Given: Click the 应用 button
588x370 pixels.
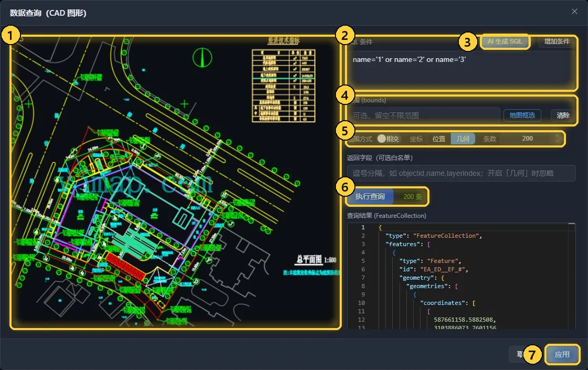Looking at the screenshot, I should [562, 354].
